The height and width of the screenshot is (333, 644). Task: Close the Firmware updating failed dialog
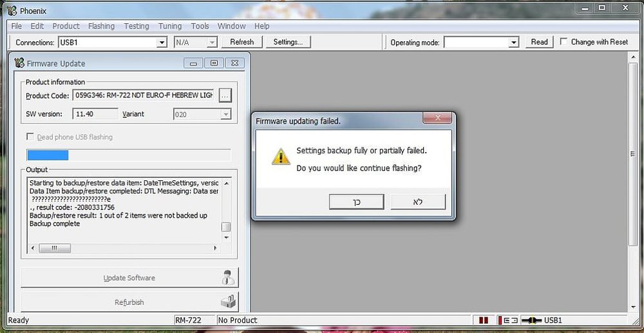click(x=437, y=118)
